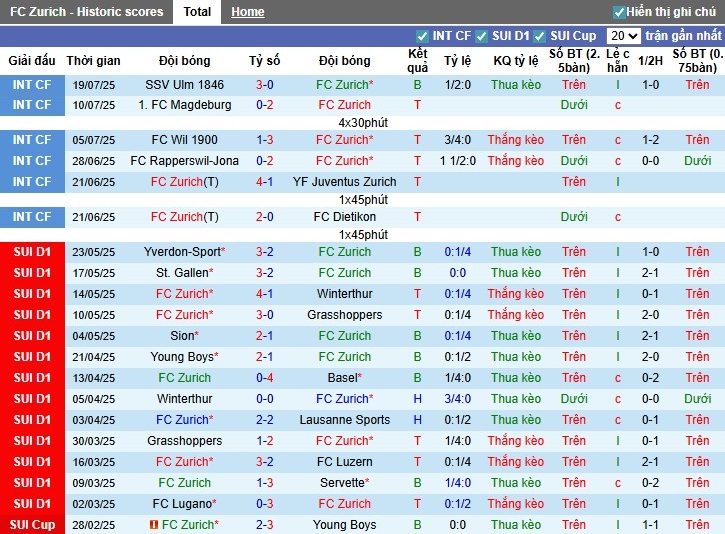Click half-time score 2-1 on 16/03/25 row
Viewport: 725px width, 534px height.
[x=650, y=462]
